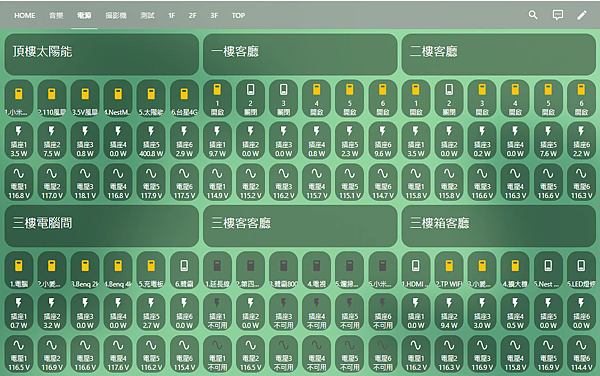Image resolution: width=600 pixels, height=376 pixels.
Task: Click the 一樓客廳 section header card
Action: click(300, 54)
